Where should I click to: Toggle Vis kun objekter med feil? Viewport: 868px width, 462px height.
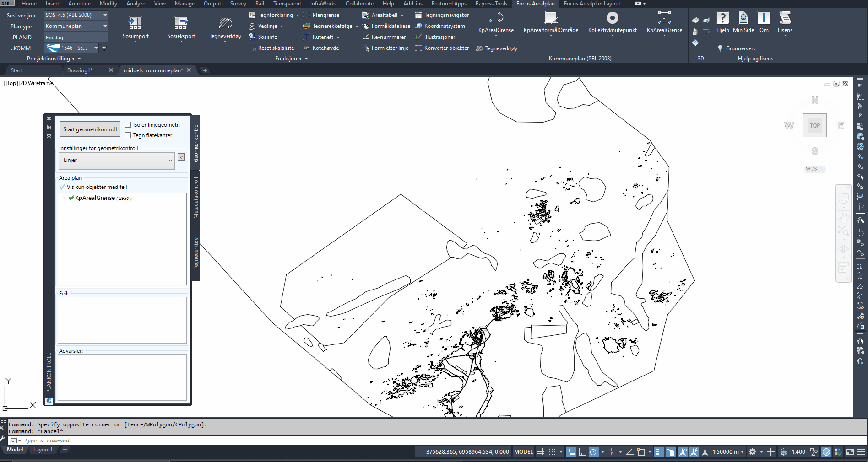[x=62, y=187]
